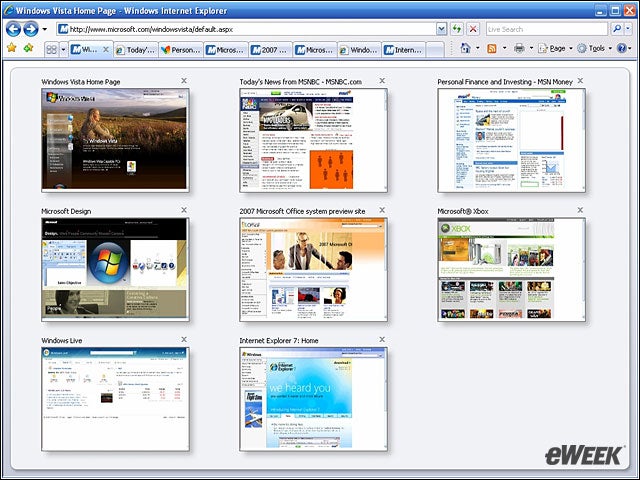This screenshot has height=480, width=640.
Task: Click the address bar URL field
Action: pos(247,29)
